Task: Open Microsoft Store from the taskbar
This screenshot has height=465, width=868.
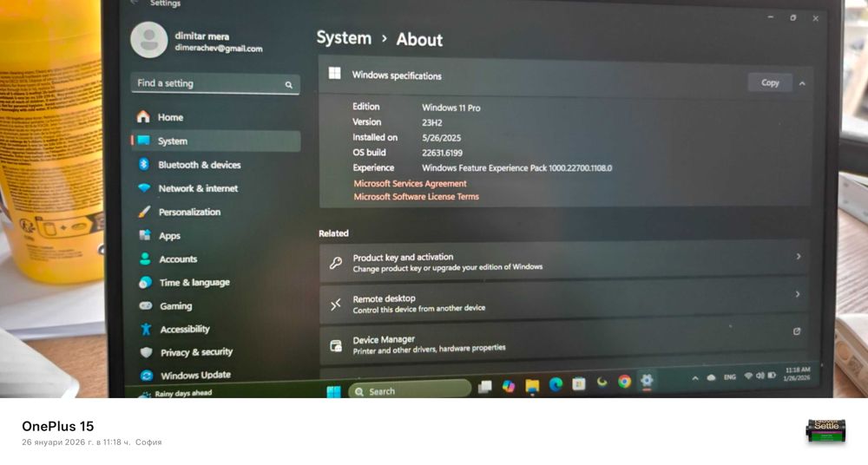Action: [579, 383]
